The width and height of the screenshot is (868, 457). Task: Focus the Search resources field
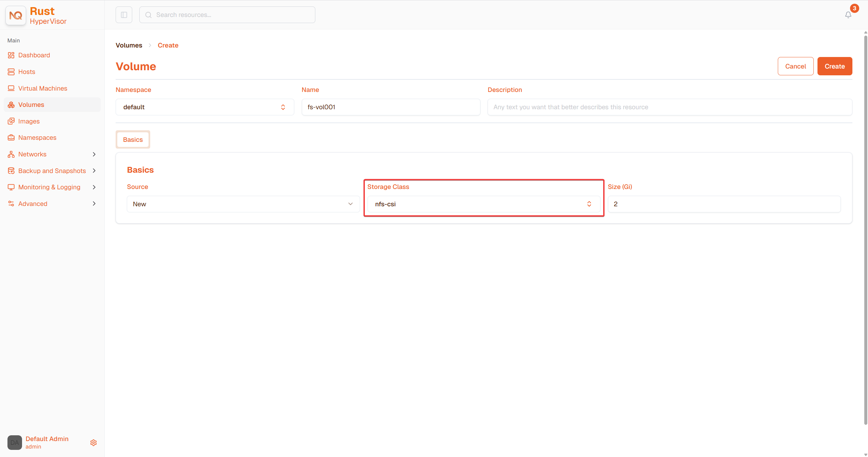[x=227, y=15]
